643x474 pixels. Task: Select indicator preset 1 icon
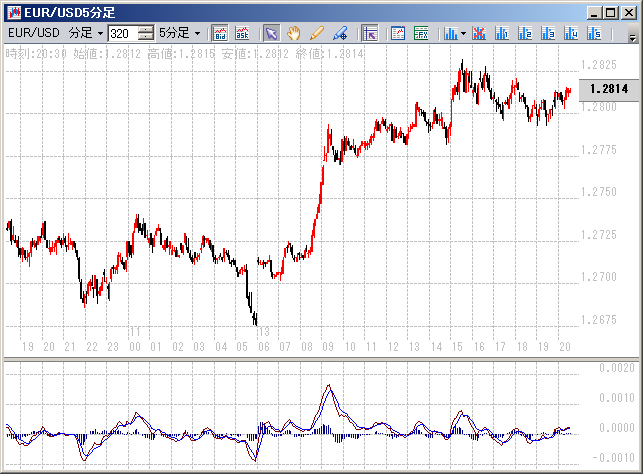[x=502, y=33]
